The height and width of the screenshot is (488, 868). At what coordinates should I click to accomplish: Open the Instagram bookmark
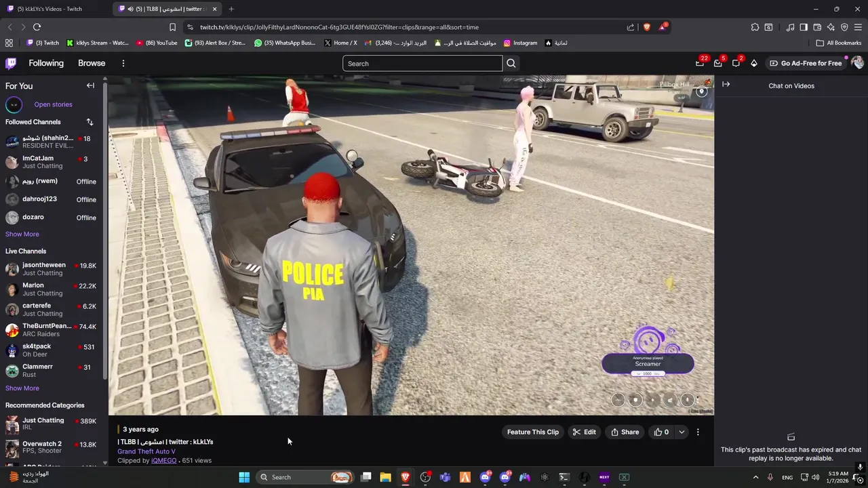pyautogui.click(x=520, y=43)
